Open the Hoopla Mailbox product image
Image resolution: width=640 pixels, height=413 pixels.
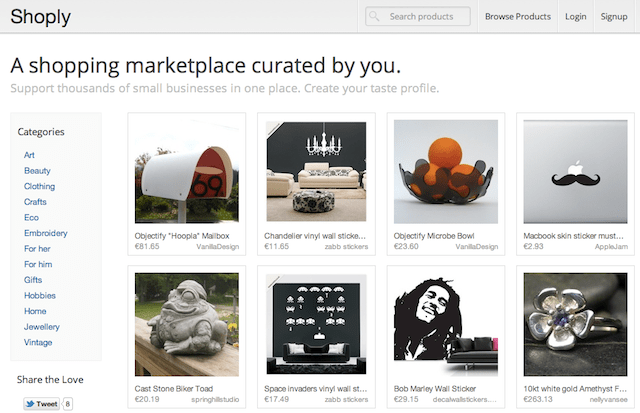(186, 171)
